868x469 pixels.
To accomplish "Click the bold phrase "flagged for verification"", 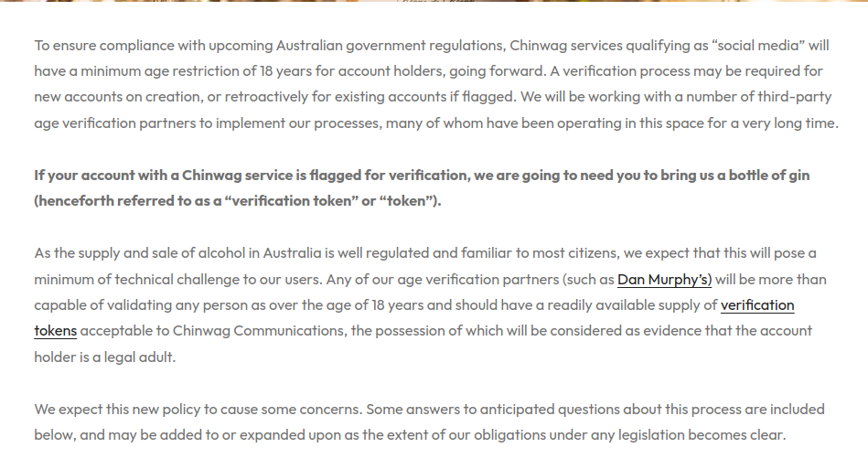I will (x=372, y=175).
